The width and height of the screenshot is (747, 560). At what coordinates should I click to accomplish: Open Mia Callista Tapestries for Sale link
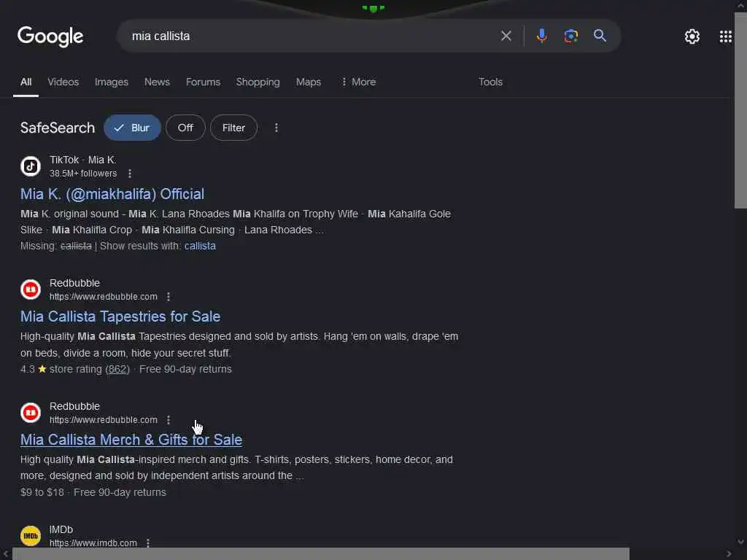coord(120,316)
